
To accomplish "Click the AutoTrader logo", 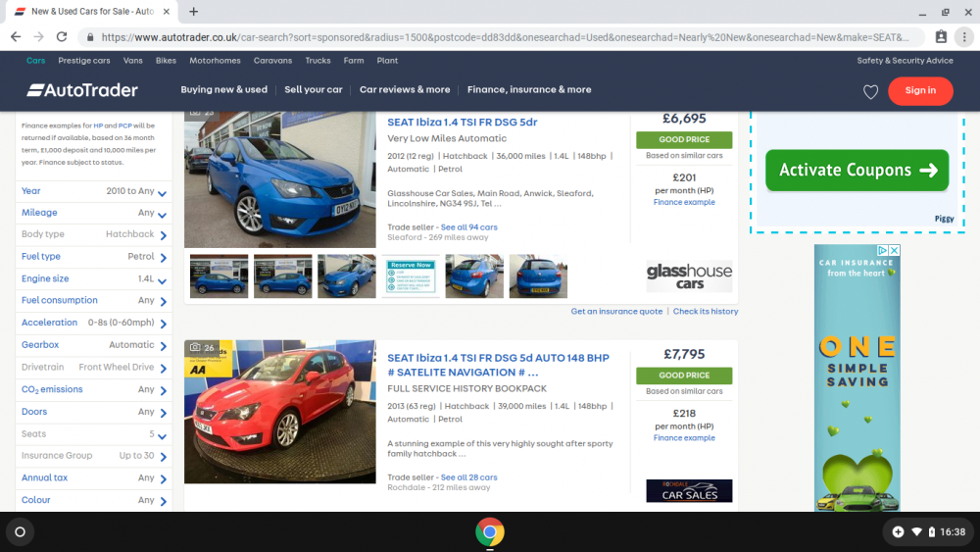I will (x=82, y=90).
